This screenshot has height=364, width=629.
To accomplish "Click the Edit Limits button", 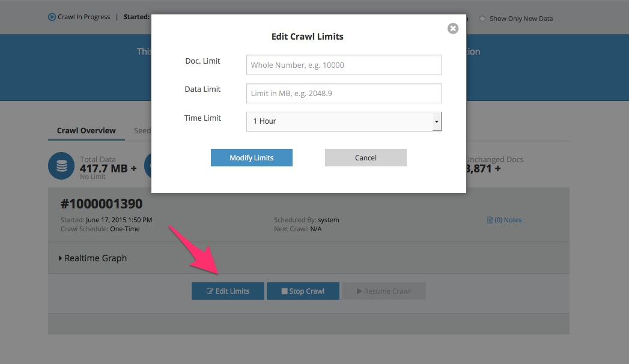I will [x=228, y=291].
